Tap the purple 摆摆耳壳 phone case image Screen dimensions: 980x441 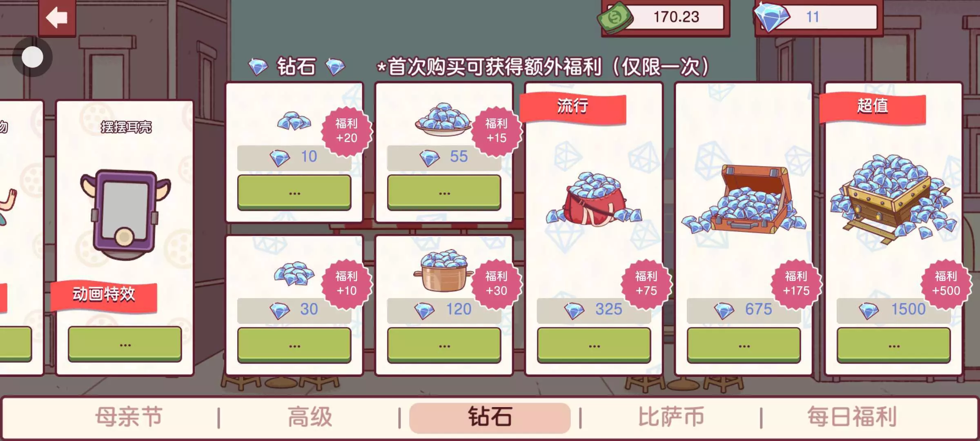pyautogui.click(x=125, y=215)
